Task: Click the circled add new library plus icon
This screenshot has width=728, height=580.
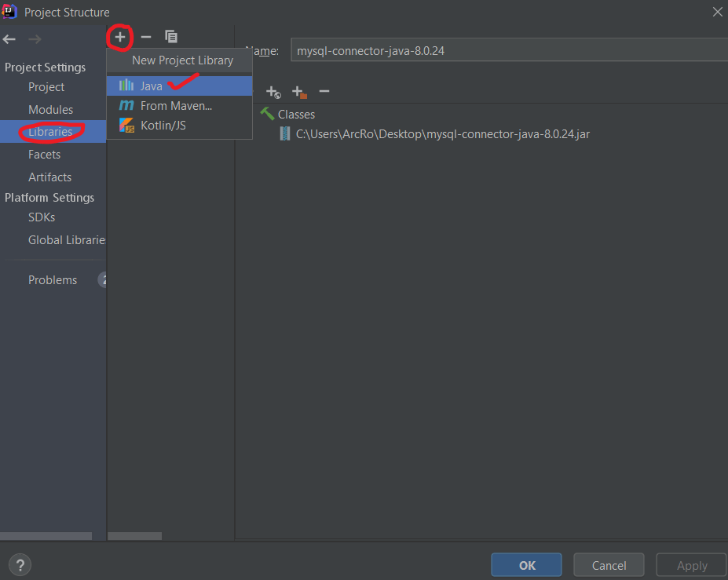Action: point(119,37)
